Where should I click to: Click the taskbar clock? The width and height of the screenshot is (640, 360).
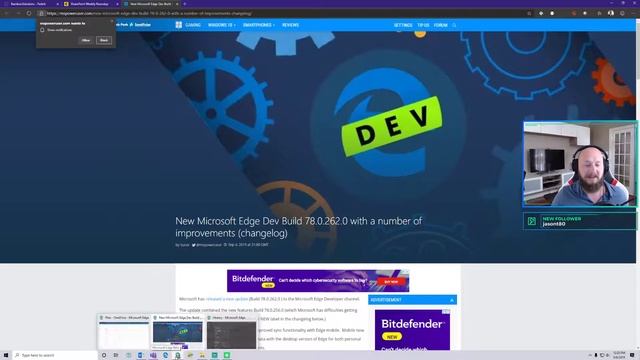tap(619, 356)
